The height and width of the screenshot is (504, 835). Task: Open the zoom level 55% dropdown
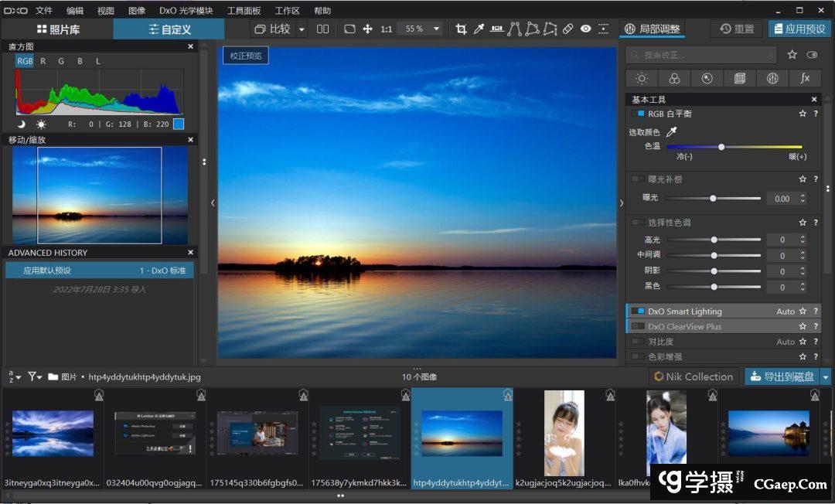pos(437,29)
